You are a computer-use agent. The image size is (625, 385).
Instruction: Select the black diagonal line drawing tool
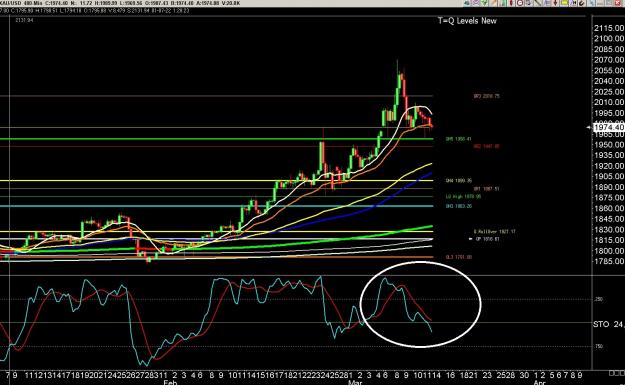pos(537,3)
